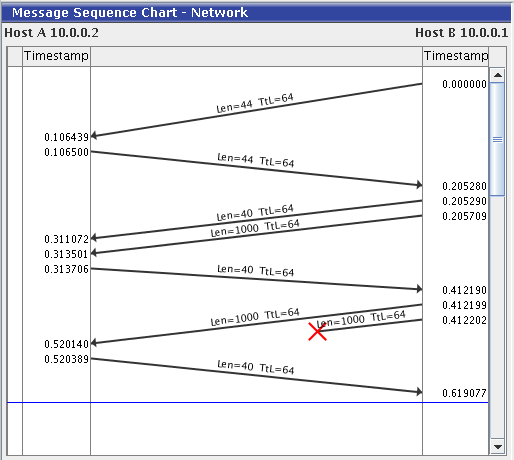Viewport: 514px width, 460px height.
Task: Click the Len=44 label of message sent 0.106500
Action: pyautogui.click(x=256, y=160)
